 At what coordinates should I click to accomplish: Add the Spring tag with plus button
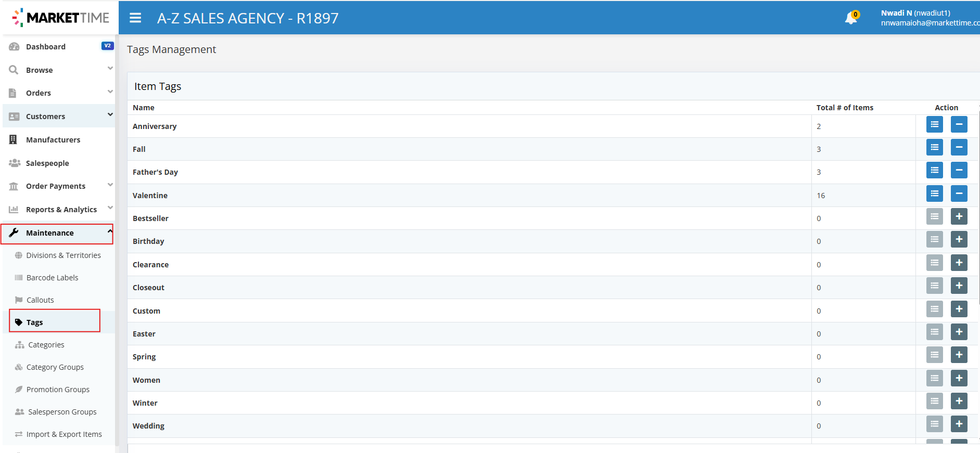tap(959, 355)
